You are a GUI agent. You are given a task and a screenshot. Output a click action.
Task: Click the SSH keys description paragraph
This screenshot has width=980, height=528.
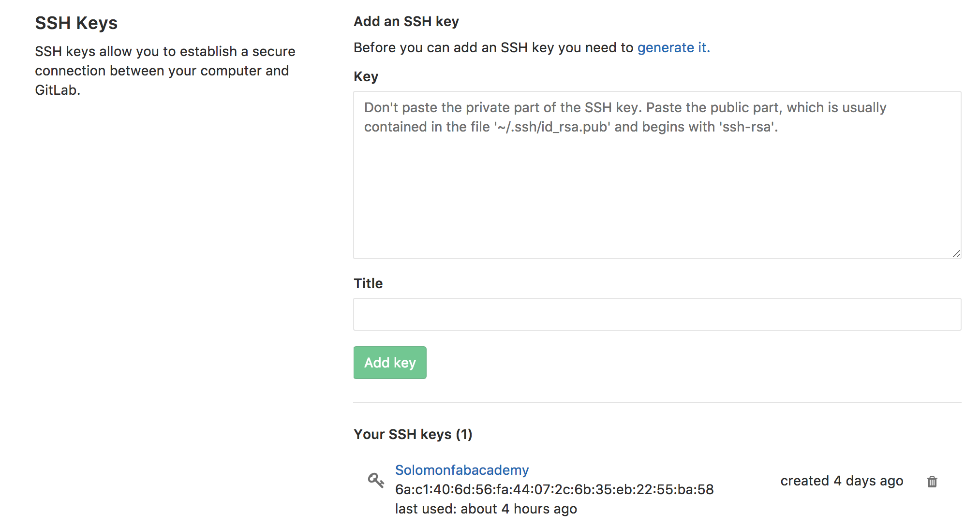[x=165, y=71]
